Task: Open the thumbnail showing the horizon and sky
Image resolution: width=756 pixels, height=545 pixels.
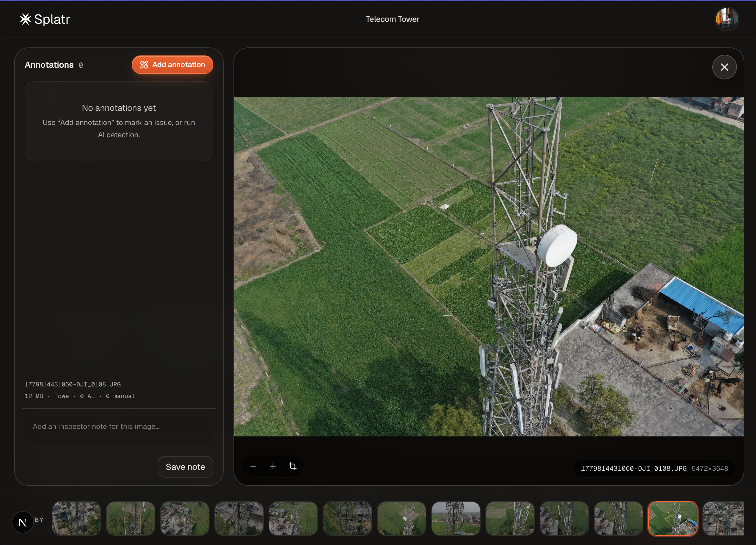Action: pos(456,519)
